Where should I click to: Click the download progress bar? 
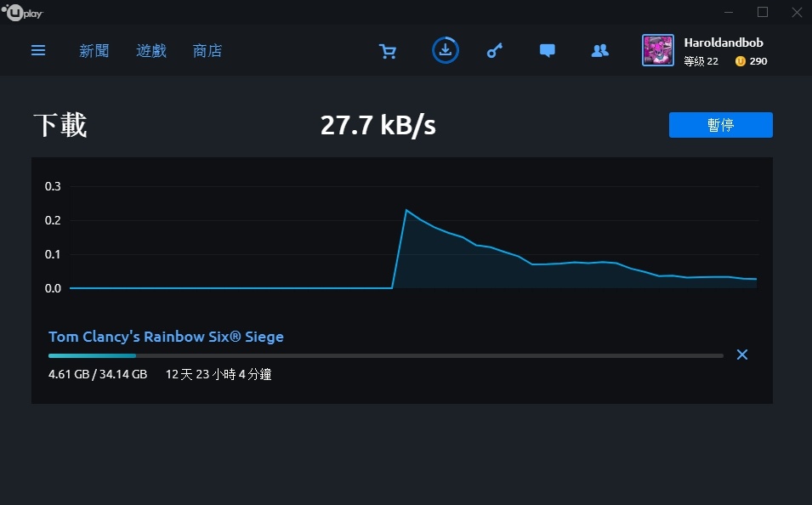[x=386, y=356]
